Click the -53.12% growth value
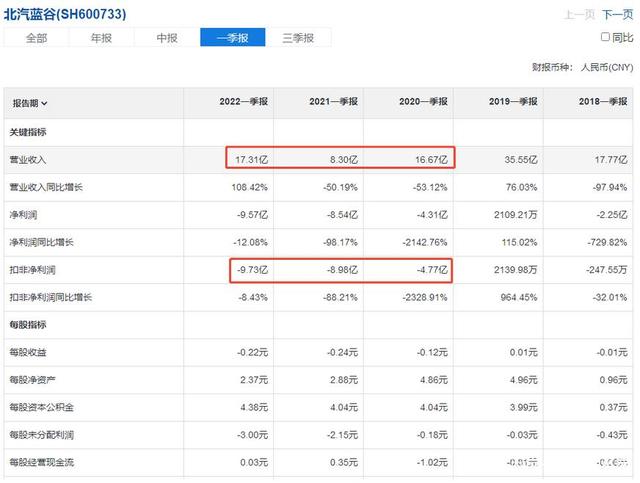Image resolution: width=640 pixels, height=483 pixels. click(430, 187)
